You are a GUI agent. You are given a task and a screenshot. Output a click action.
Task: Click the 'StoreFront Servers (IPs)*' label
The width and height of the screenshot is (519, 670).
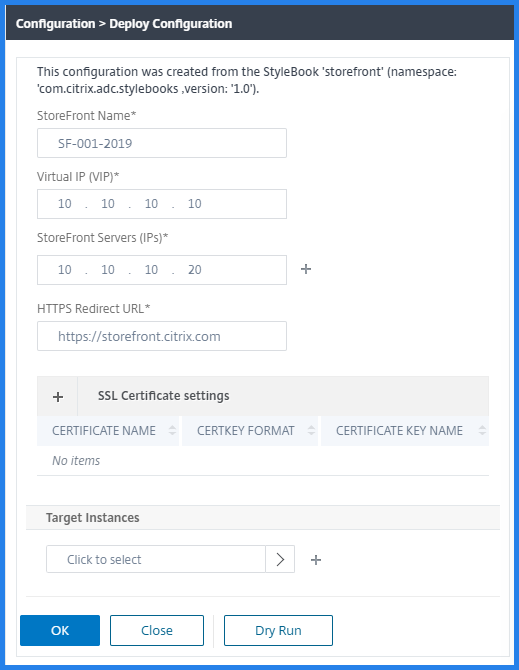(103, 238)
